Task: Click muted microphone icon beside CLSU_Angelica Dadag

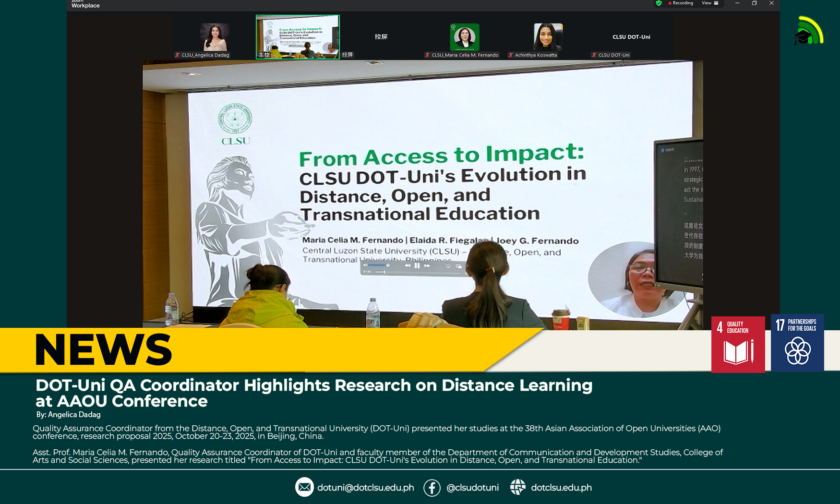Action: point(177,55)
